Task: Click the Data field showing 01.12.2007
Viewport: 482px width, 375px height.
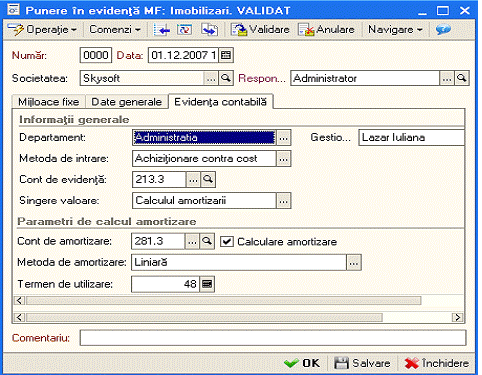Action: click(x=183, y=55)
